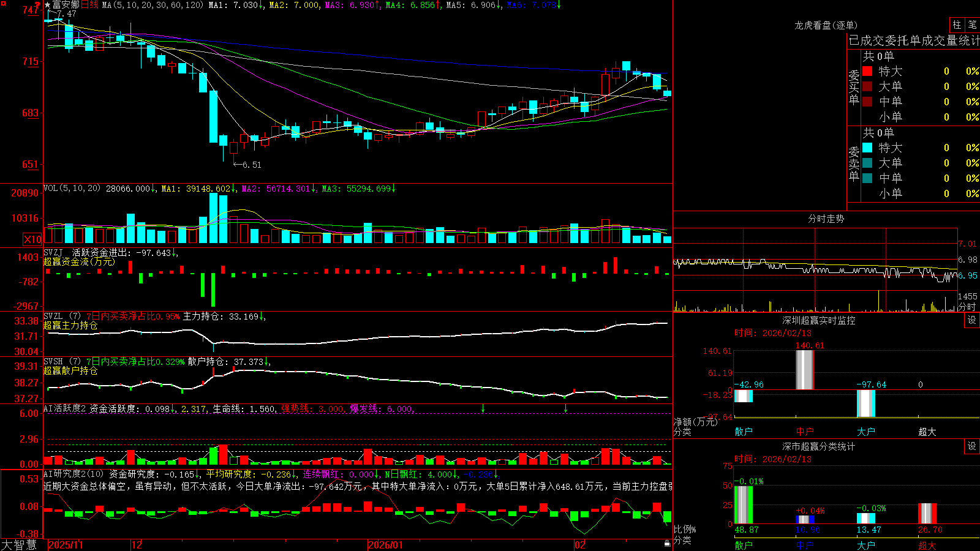The height and width of the screenshot is (551, 980).
Task: Click the -97.64 大户 bar in 实时监控
Action: [866, 403]
